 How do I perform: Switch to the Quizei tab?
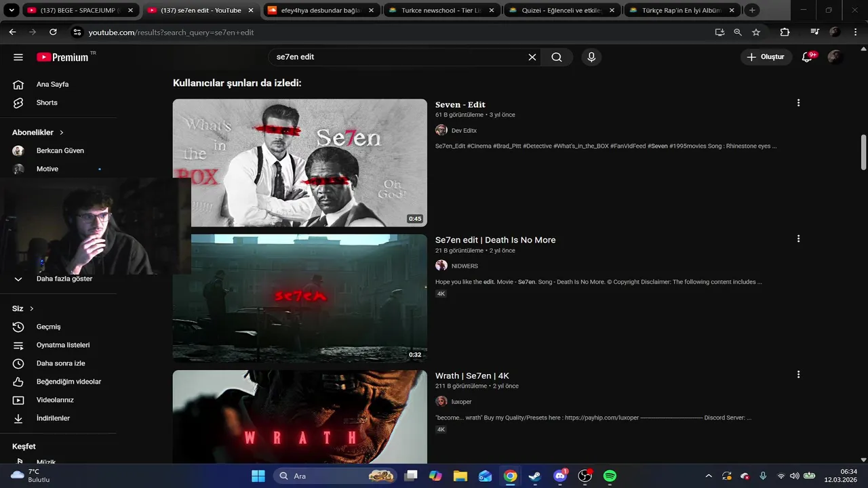point(561,10)
